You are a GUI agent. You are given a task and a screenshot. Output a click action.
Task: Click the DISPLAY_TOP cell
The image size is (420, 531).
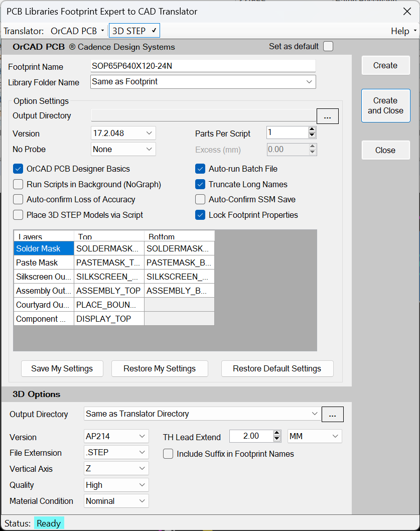[109, 319]
